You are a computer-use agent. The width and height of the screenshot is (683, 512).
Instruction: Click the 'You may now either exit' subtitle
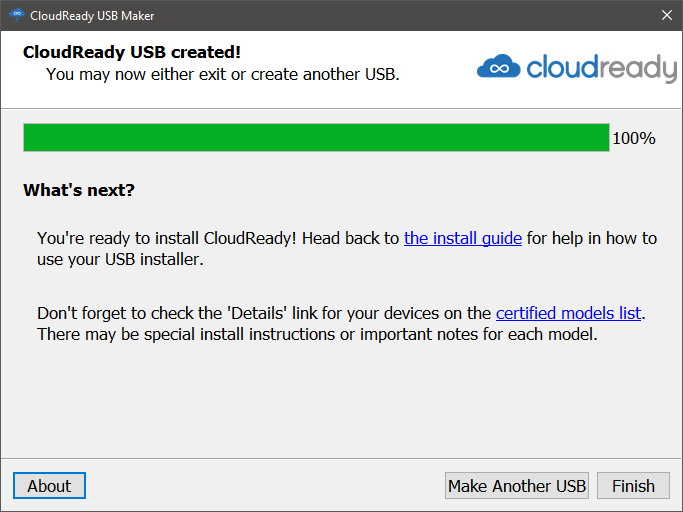[x=223, y=75]
